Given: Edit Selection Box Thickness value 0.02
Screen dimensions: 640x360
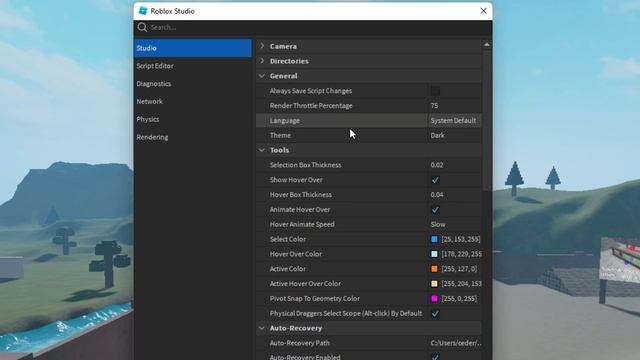Looking at the screenshot, I should tap(454, 165).
